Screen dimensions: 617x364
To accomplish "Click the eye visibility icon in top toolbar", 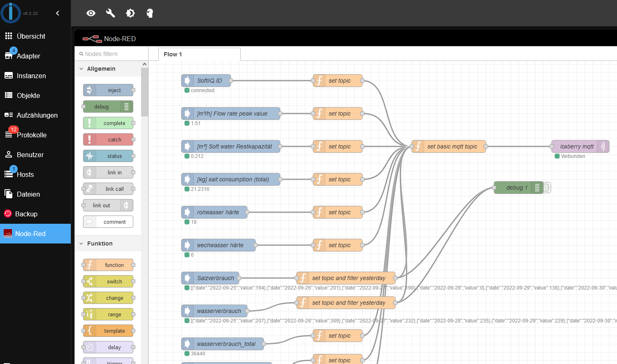I will coord(91,13).
